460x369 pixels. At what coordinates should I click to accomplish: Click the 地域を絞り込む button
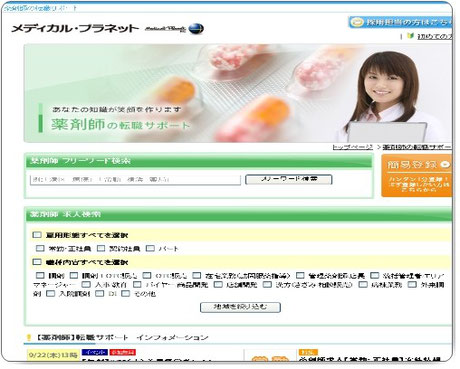[x=240, y=307]
